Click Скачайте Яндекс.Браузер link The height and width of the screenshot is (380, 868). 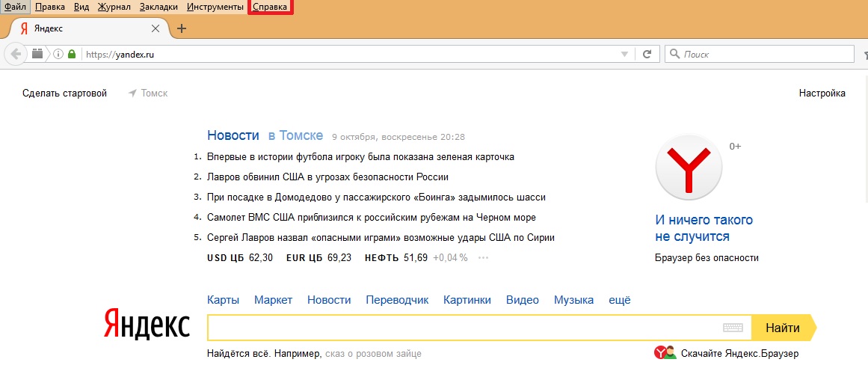739,353
